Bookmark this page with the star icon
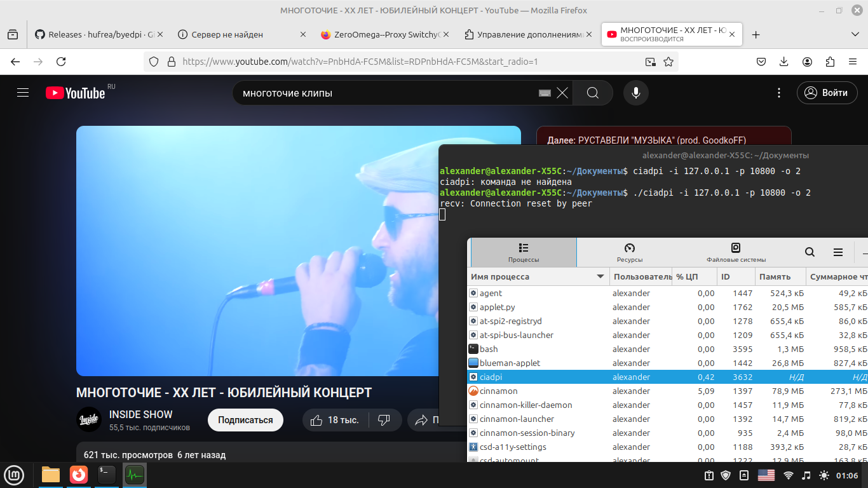 (x=668, y=62)
